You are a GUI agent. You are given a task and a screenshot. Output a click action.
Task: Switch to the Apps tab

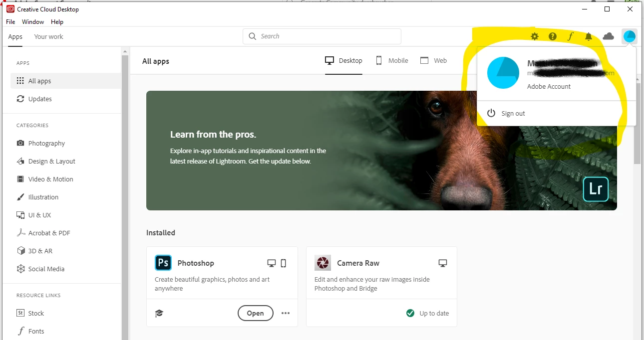[x=15, y=37]
